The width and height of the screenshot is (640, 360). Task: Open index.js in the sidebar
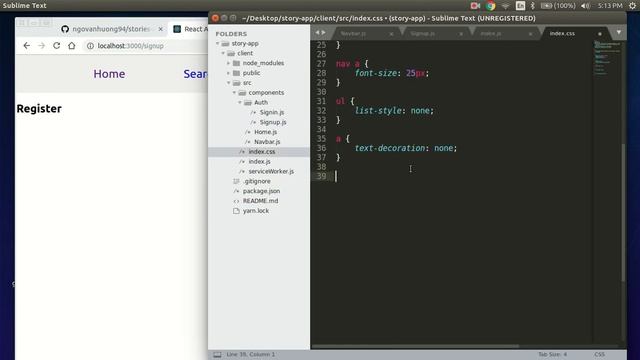point(259,161)
